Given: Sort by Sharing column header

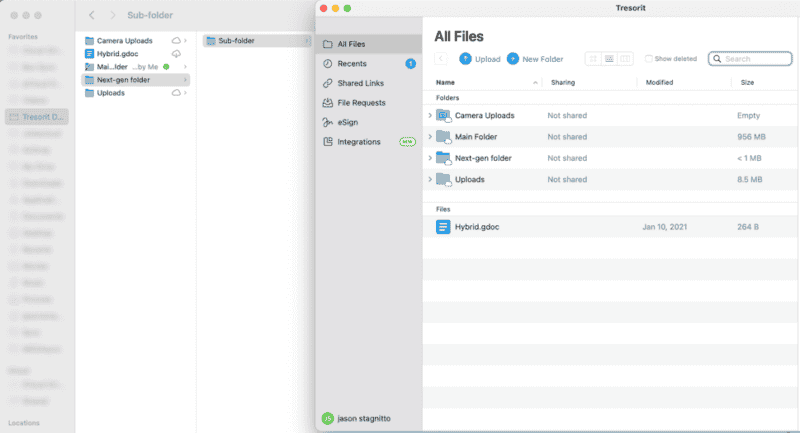Looking at the screenshot, I should click(563, 82).
